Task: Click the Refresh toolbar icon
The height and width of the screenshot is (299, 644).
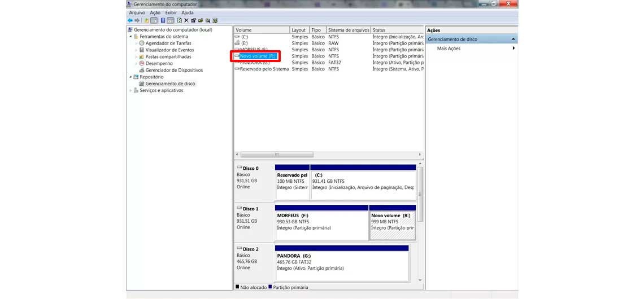Action: click(x=180, y=20)
